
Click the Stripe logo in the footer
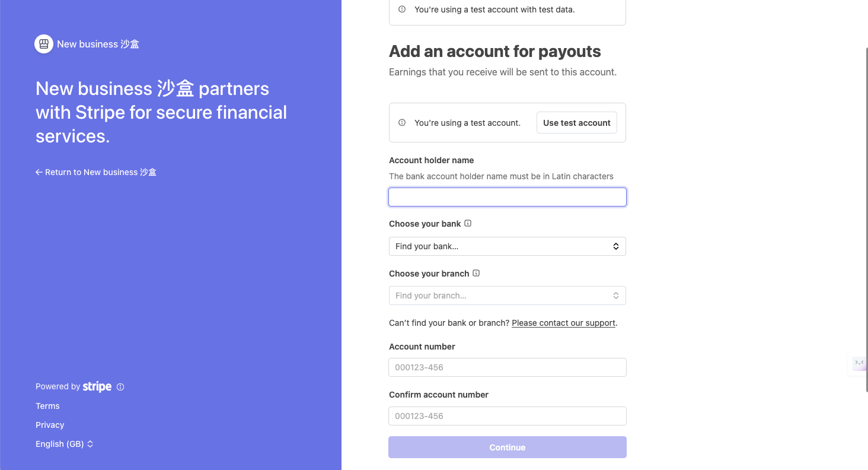coord(97,386)
